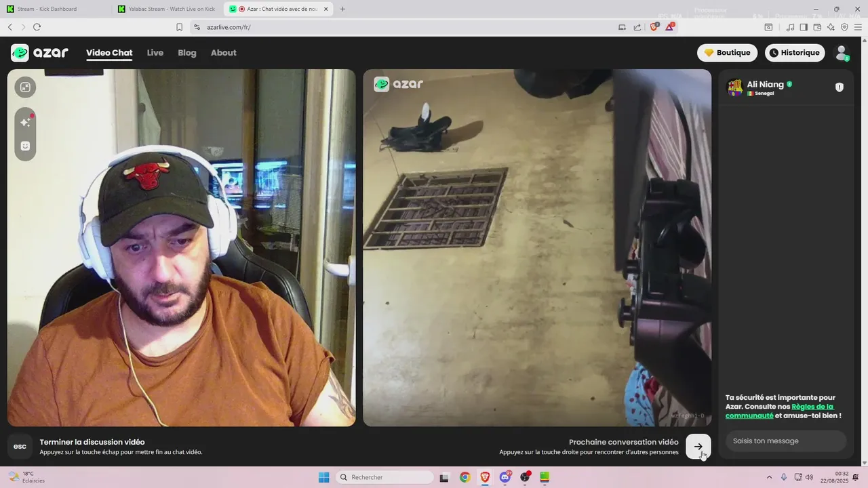Open the green taskbar application
This screenshot has height=488, width=868.
pyautogui.click(x=545, y=477)
